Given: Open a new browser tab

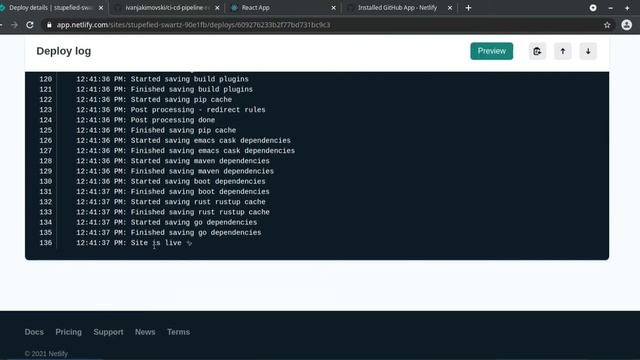Looking at the screenshot, I should click(469, 8).
